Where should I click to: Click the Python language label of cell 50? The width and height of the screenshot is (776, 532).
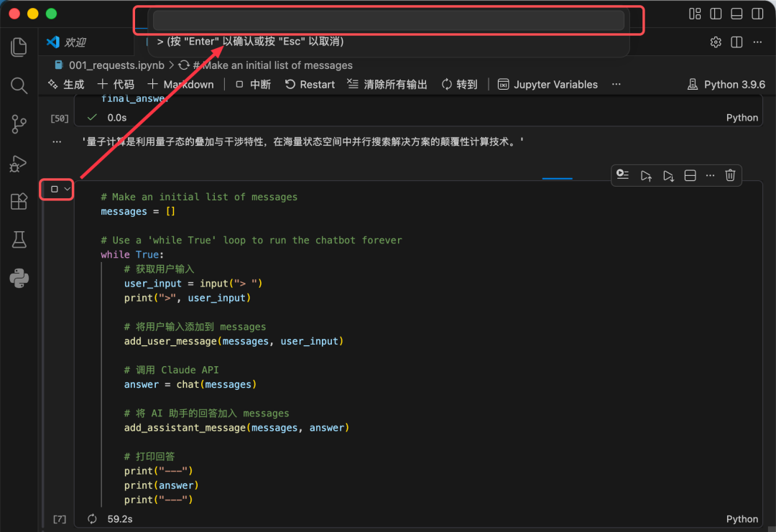point(742,118)
